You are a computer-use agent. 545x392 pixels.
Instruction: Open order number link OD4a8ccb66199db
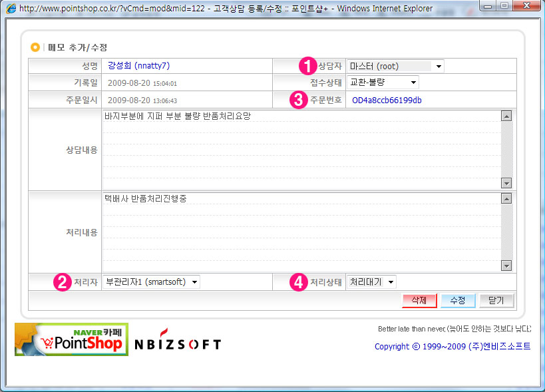(x=387, y=100)
